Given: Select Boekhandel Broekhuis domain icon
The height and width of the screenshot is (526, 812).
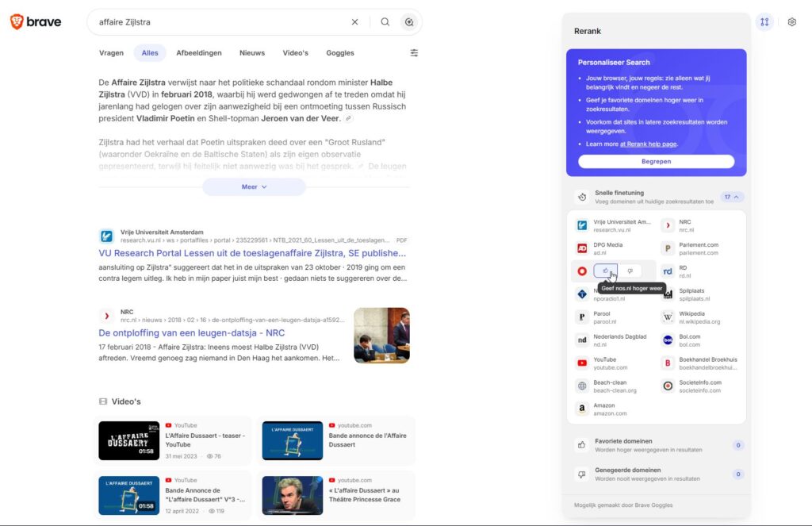Looking at the screenshot, I should click(668, 363).
